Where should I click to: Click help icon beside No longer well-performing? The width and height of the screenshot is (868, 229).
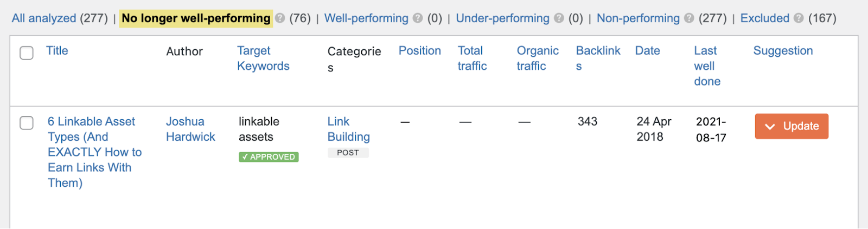point(280,18)
